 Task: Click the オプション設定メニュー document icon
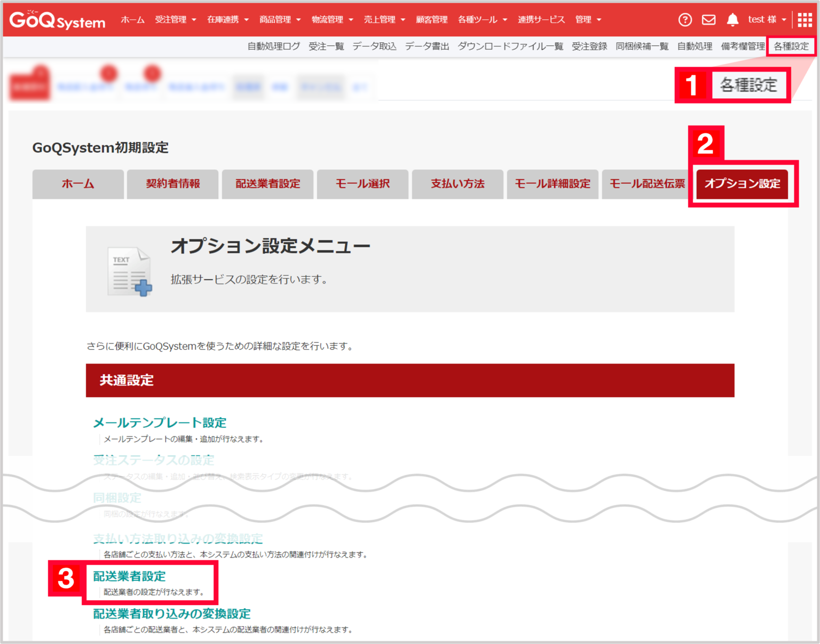(x=128, y=270)
